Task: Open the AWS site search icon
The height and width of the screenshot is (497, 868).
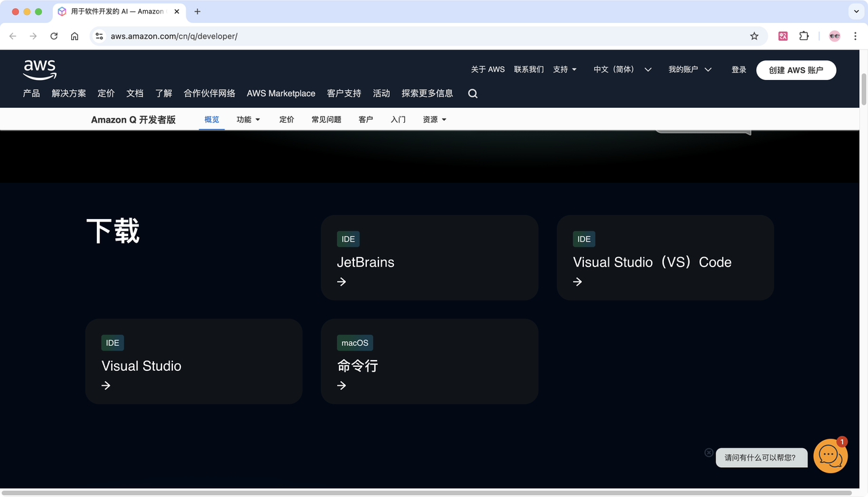Action: click(473, 94)
